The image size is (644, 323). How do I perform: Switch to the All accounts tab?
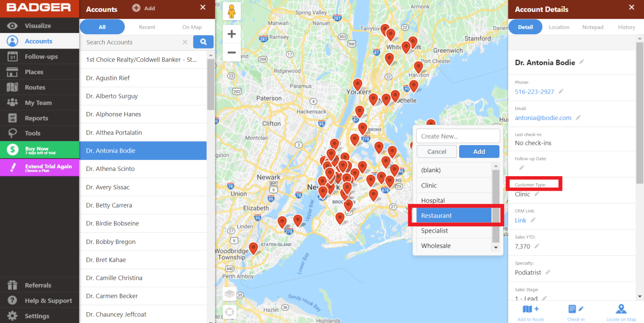click(102, 27)
